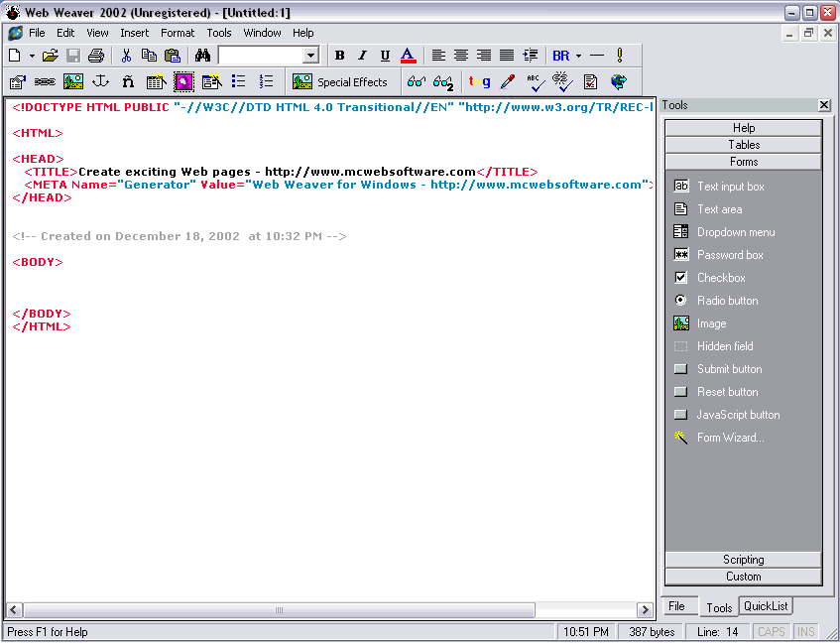Launch the Form Wizard
Screen dimensions: 840x643
click(x=719, y=438)
